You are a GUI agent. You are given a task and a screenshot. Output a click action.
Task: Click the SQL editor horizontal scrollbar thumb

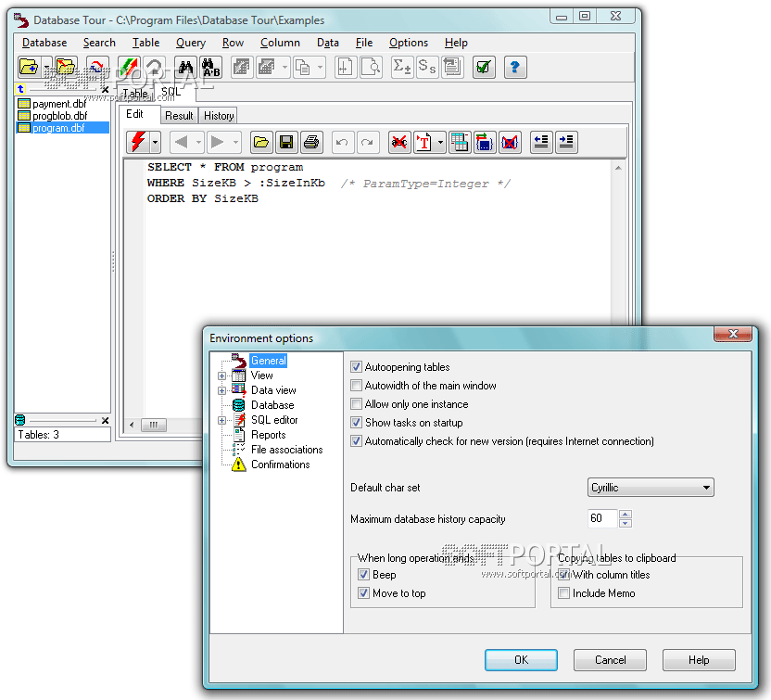(154, 425)
